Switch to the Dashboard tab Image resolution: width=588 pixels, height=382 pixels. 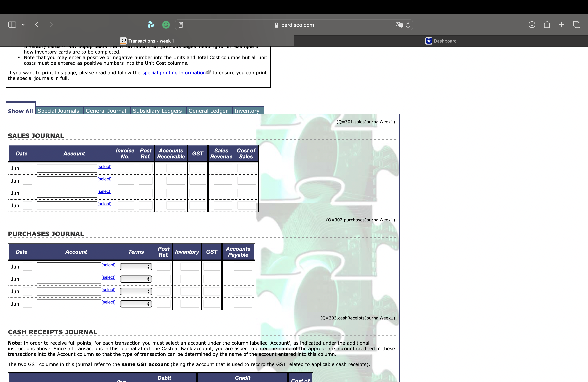(x=441, y=41)
